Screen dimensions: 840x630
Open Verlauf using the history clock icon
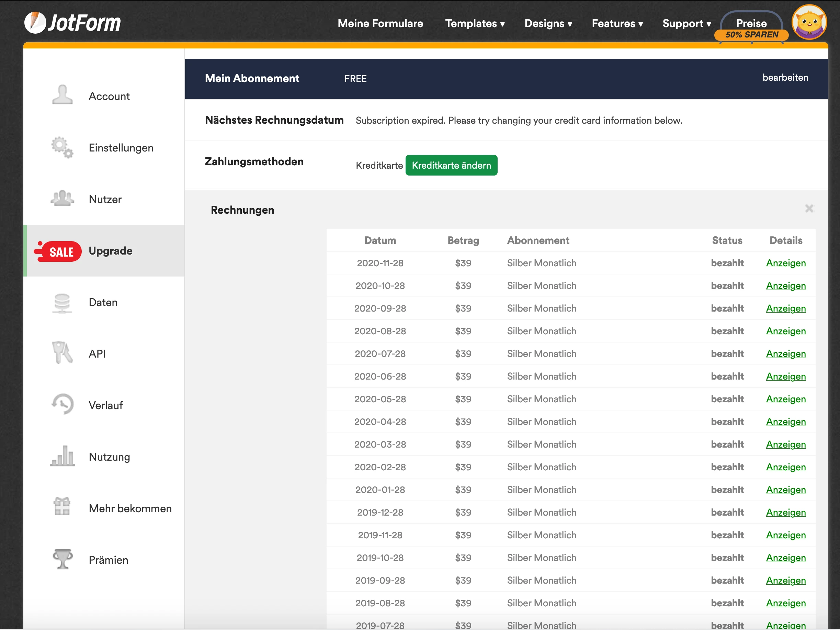tap(62, 404)
